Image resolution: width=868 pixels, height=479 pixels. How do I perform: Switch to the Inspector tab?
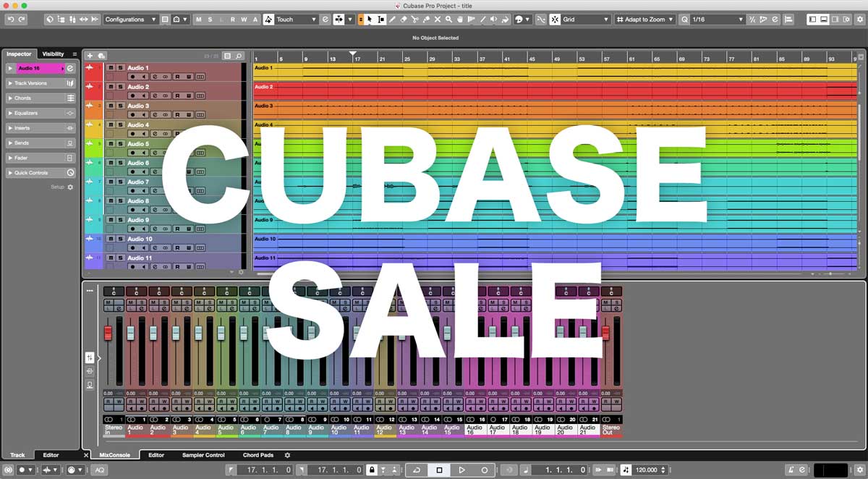click(x=20, y=54)
